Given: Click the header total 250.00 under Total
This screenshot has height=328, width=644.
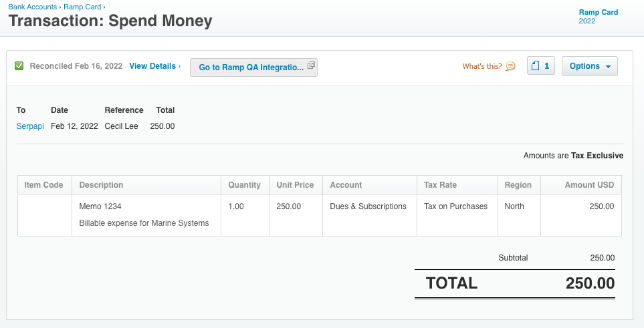Looking at the screenshot, I should 163,126.
